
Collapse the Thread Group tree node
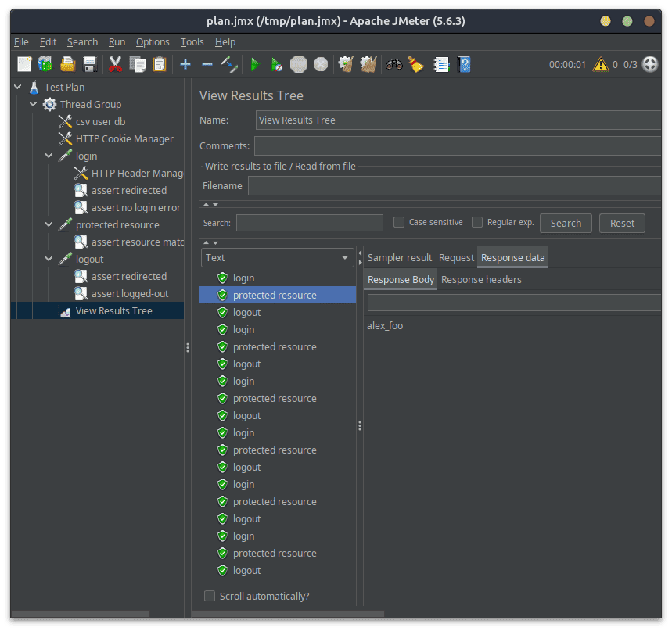[x=34, y=104]
